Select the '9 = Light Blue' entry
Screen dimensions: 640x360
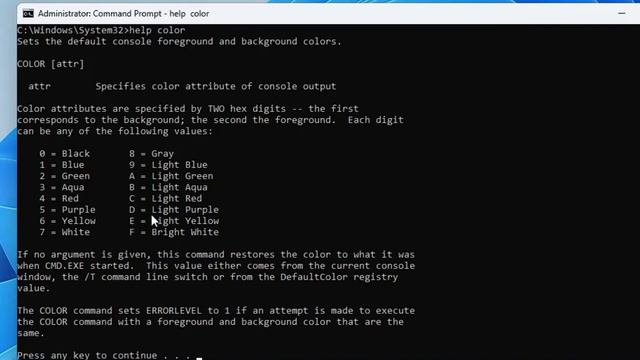click(168, 165)
